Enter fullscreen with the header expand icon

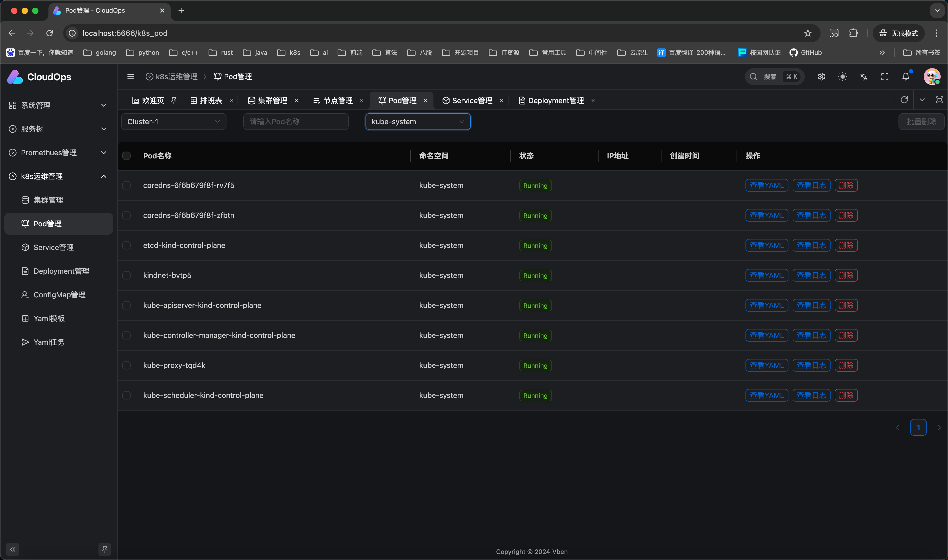[x=885, y=77]
